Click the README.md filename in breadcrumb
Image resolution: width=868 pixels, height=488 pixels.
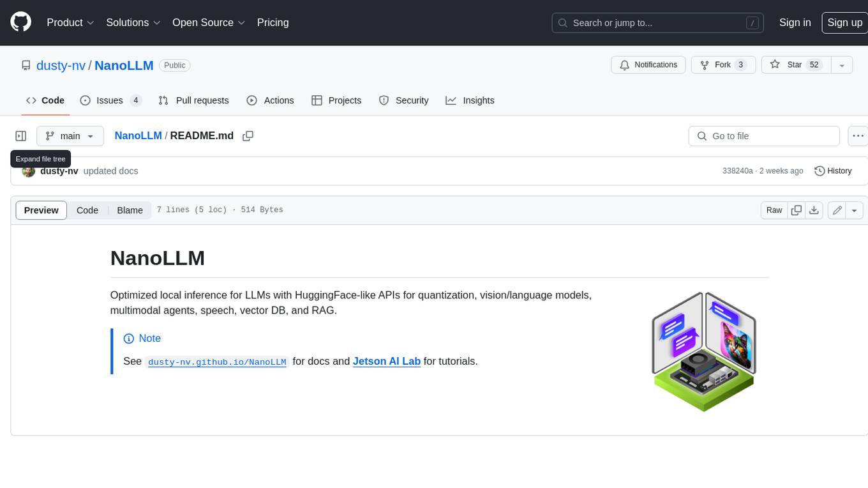click(202, 136)
